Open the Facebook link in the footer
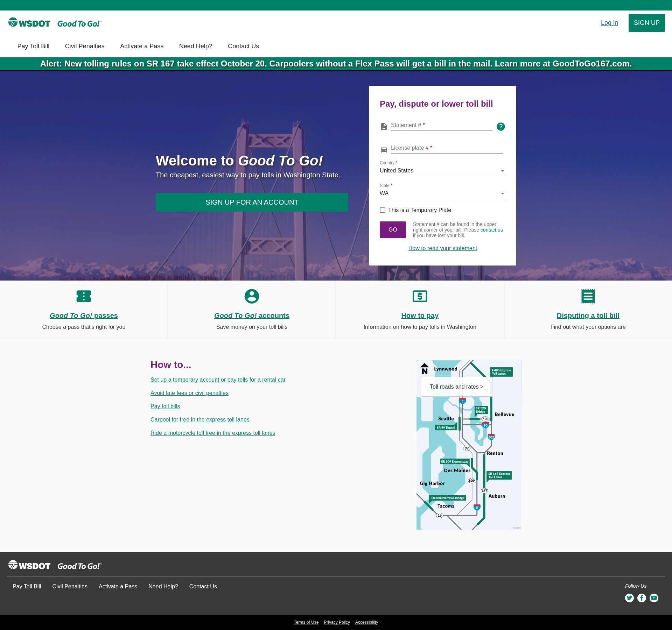Viewport: 672px width, 630px height. point(642,598)
